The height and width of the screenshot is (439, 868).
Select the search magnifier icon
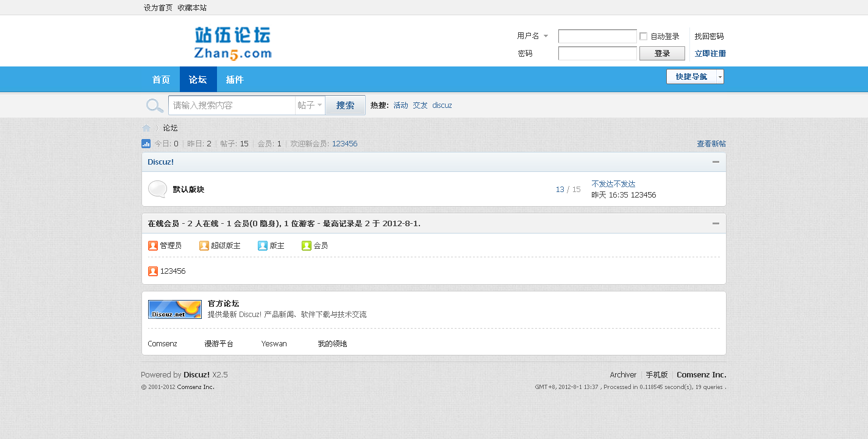(154, 105)
